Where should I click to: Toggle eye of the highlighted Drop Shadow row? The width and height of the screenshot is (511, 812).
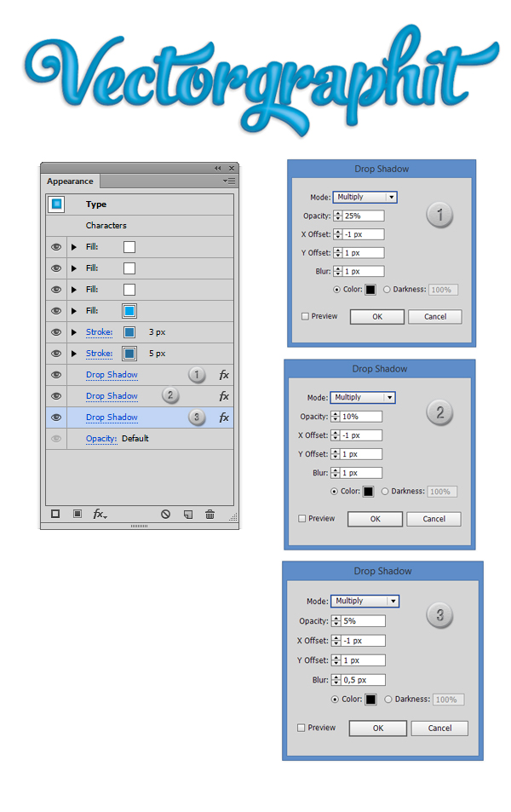[56, 418]
